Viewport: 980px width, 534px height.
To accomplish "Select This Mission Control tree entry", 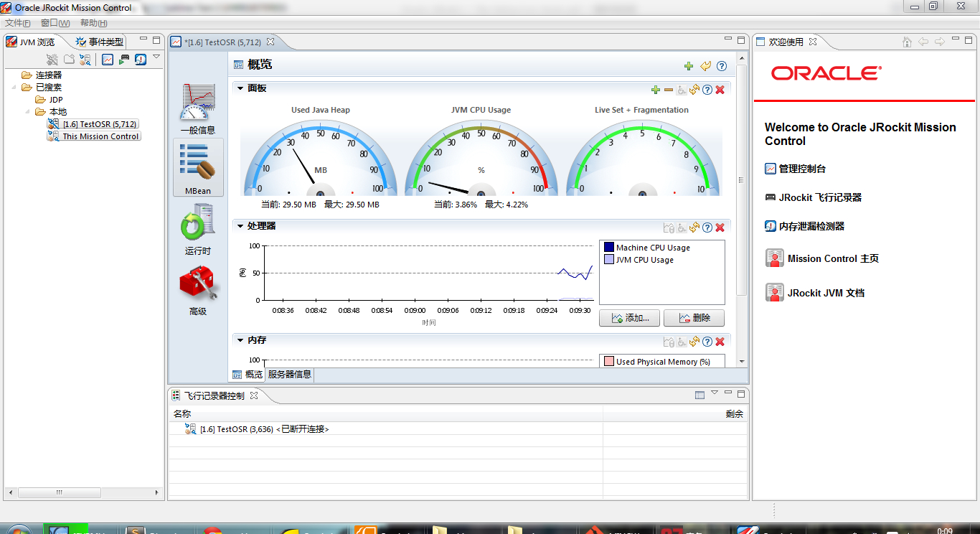I will [100, 136].
